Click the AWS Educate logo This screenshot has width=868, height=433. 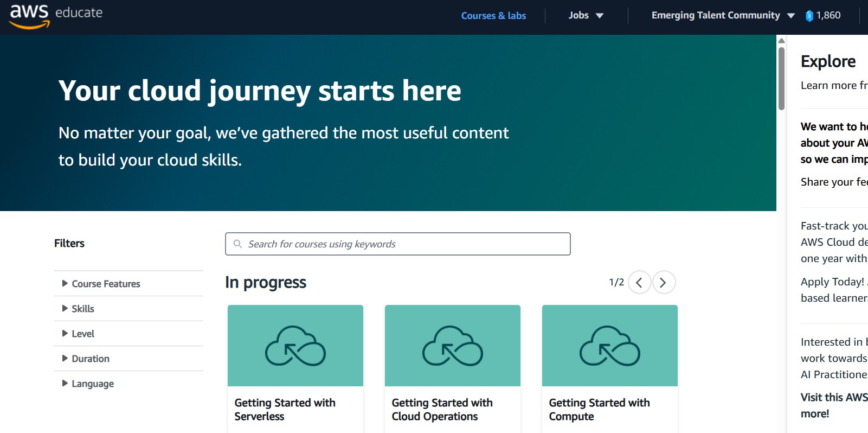(56, 16)
